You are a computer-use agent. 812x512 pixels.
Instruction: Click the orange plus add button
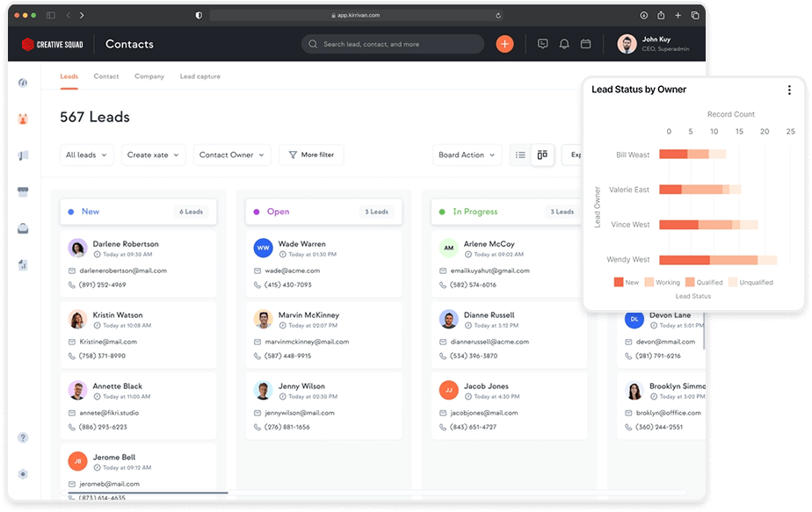click(x=504, y=44)
